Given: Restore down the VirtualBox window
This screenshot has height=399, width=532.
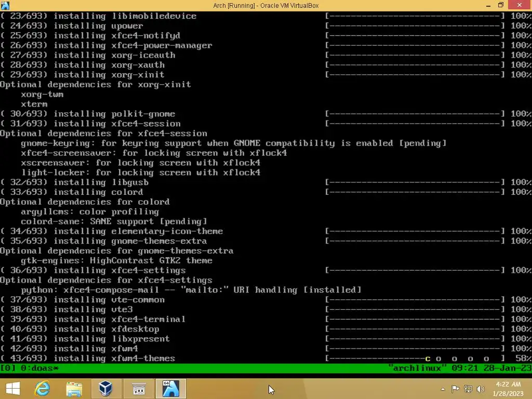Looking at the screenshot, I should [500, 5].
